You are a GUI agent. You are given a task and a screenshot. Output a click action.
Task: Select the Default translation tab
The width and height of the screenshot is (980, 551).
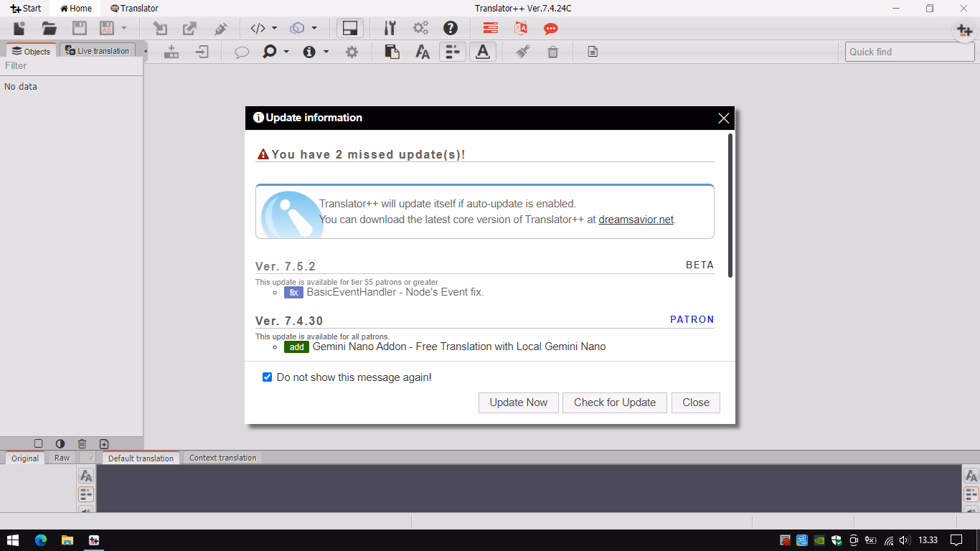[x=141, y=458]
